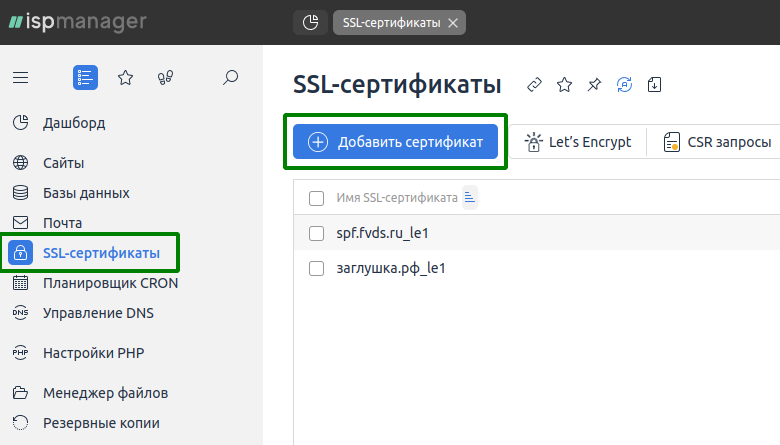Toggle the select-all checkbox in table header

point(317,198)
